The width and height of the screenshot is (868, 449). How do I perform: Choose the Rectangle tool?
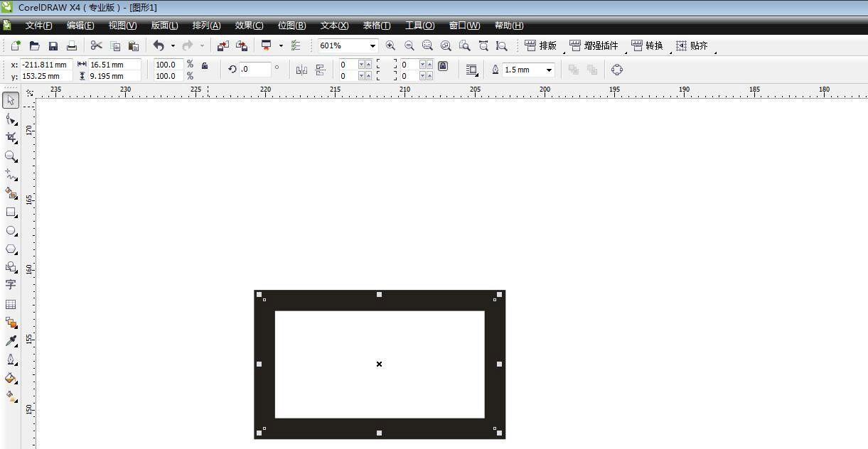click(x=11, y=212)
